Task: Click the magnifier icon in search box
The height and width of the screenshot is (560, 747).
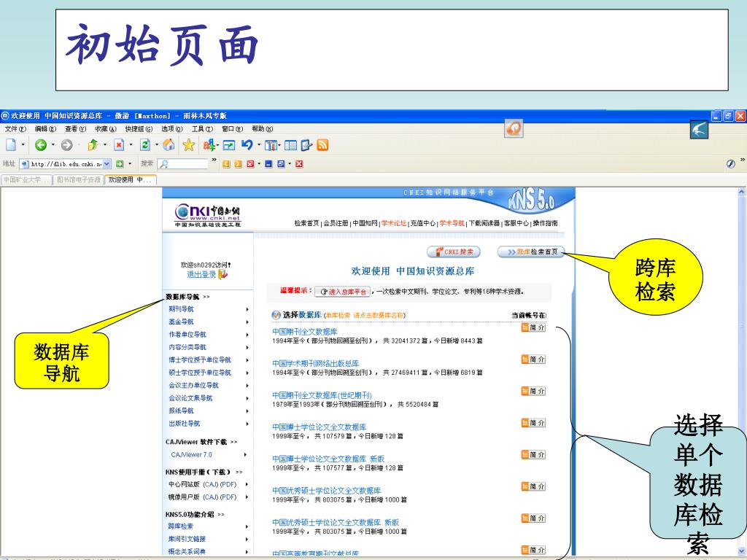Action: point(164,164)
